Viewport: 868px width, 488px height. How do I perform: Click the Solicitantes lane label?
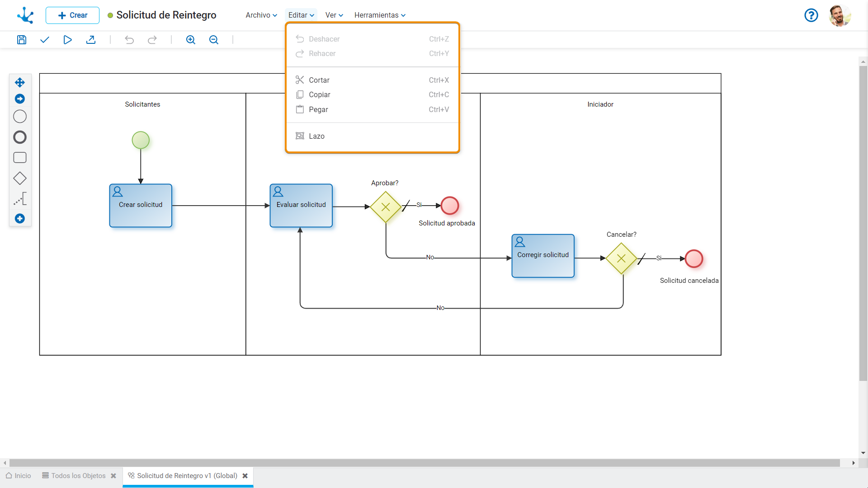(142, 104)
